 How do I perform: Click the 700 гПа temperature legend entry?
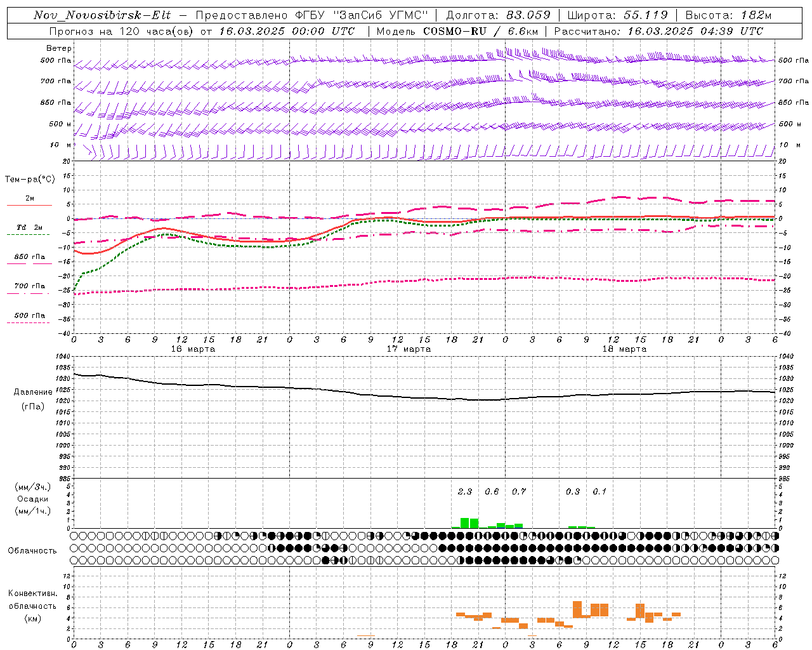point(30,286)
